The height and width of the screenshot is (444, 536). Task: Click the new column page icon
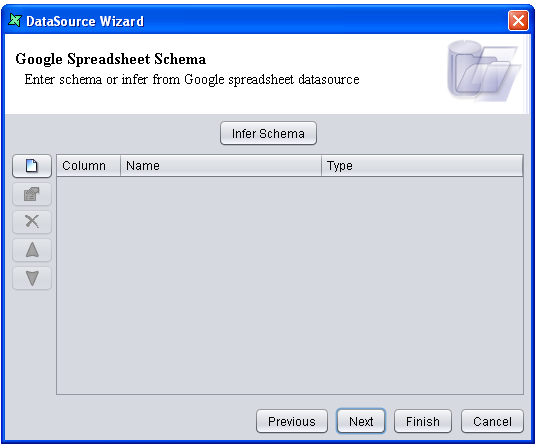click(x=32, y=166)
